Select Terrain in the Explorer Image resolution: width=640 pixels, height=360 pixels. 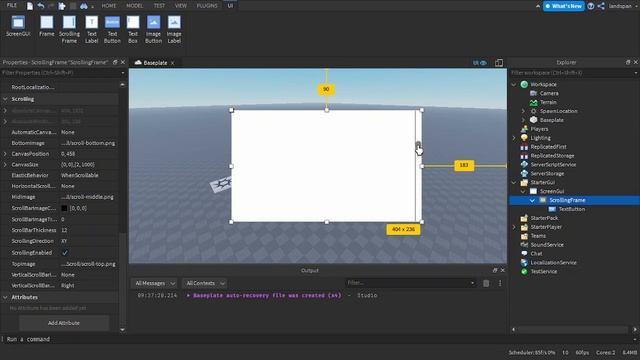[x=548, y=102]
